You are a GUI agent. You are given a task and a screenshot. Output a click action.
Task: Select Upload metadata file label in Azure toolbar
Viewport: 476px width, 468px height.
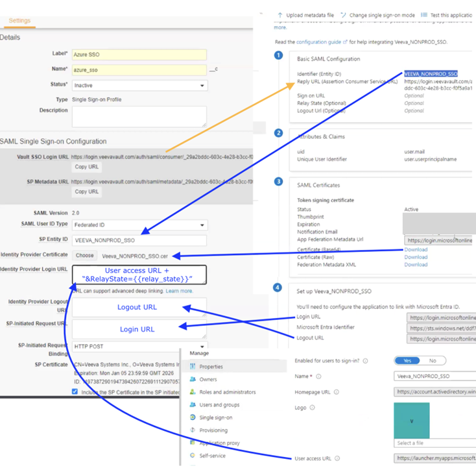(x=310, y=15)
